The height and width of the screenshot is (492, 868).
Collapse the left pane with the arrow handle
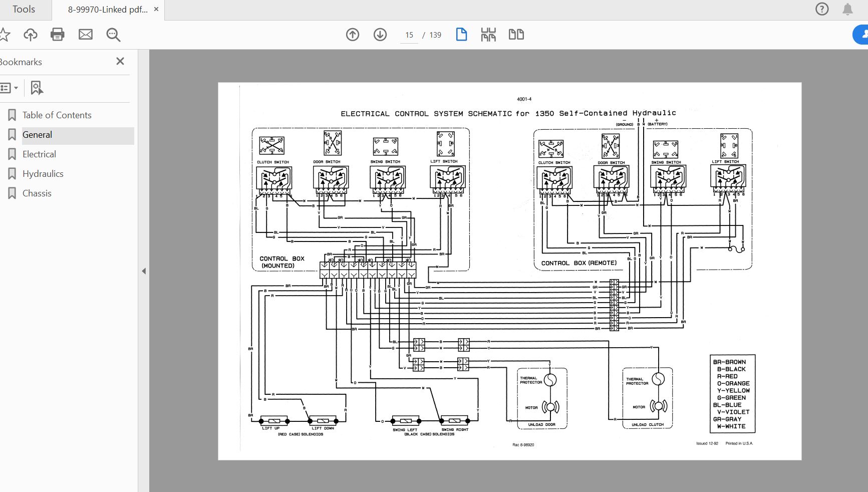tap(144, 271)
